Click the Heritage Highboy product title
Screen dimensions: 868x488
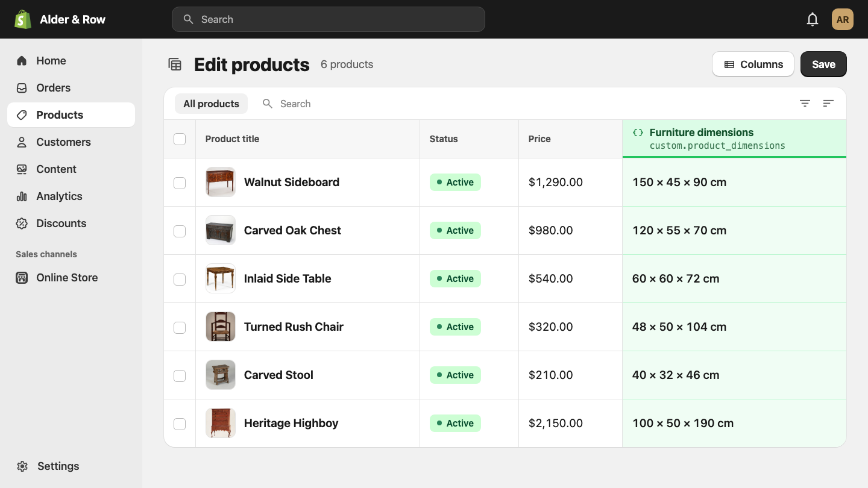[291, 424]
